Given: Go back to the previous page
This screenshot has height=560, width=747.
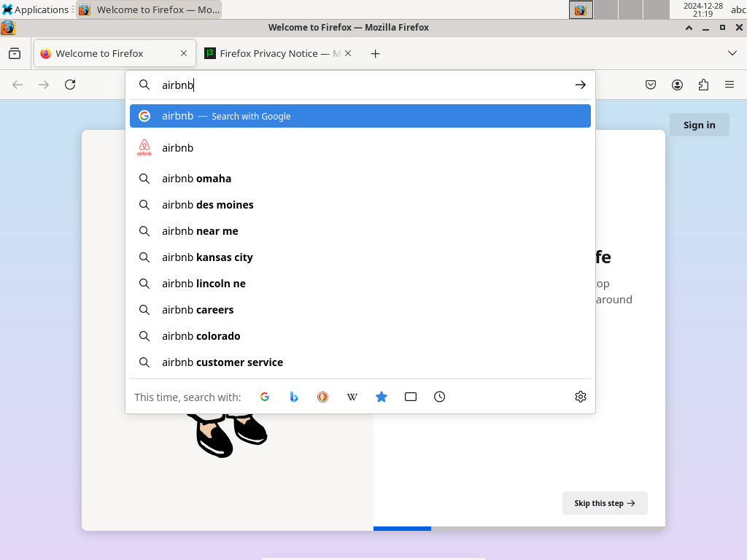Looking at the screenshot, I should [x=18, y=85].
